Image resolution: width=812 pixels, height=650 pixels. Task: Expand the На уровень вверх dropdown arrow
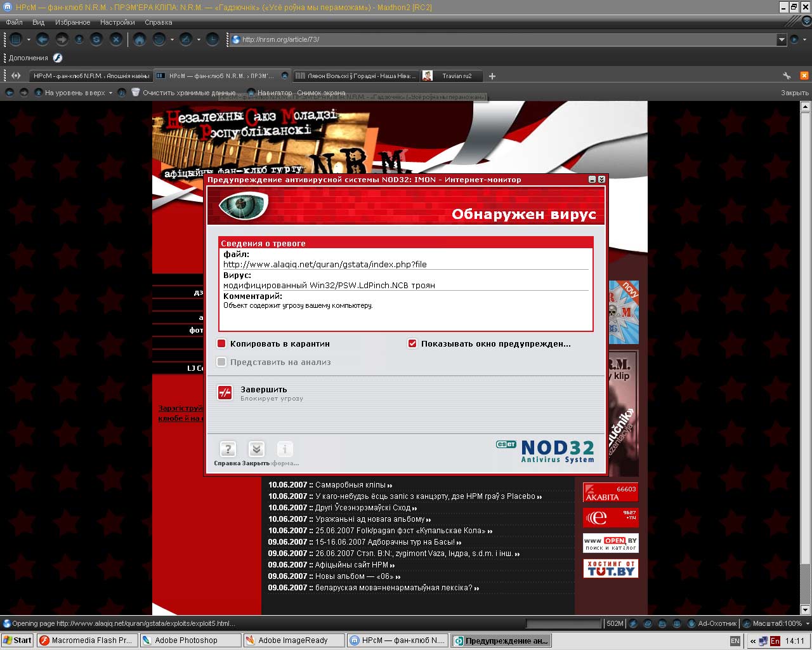point(110,93)
